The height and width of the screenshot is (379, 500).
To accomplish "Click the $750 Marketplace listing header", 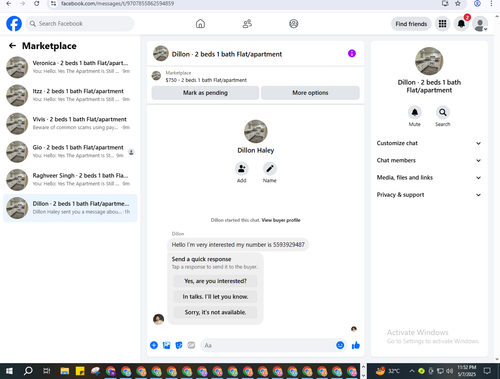I will [255, 76].
